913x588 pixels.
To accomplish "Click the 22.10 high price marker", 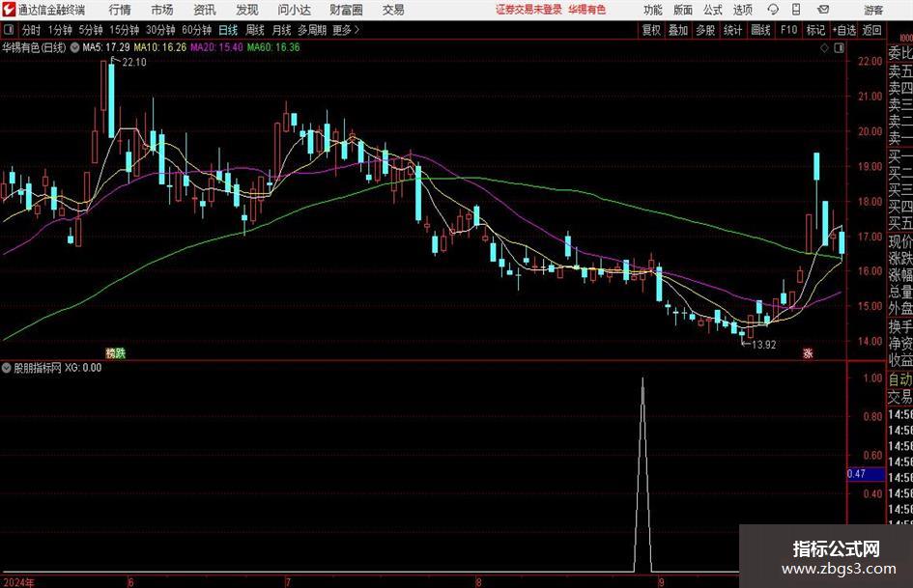I will (x=134, y=63).
